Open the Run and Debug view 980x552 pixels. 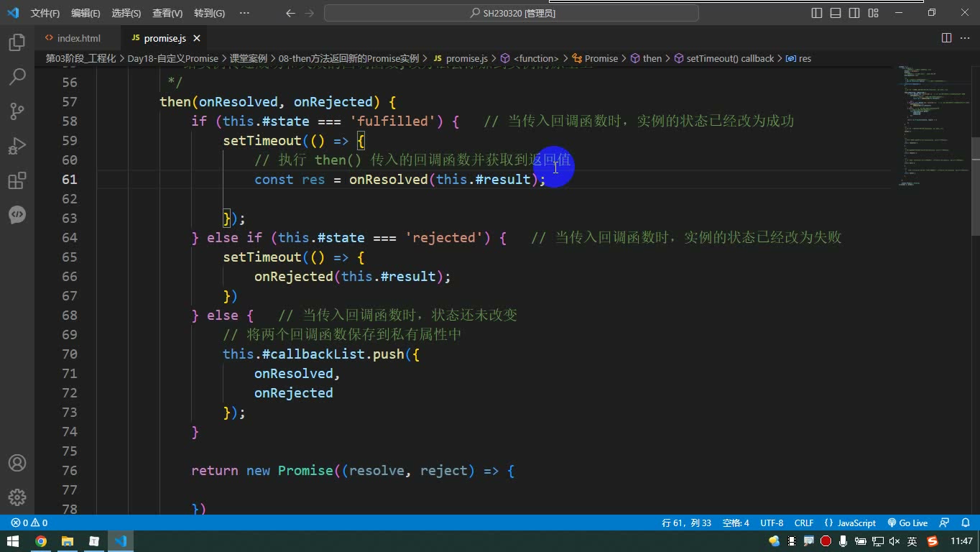pos(17,146)
